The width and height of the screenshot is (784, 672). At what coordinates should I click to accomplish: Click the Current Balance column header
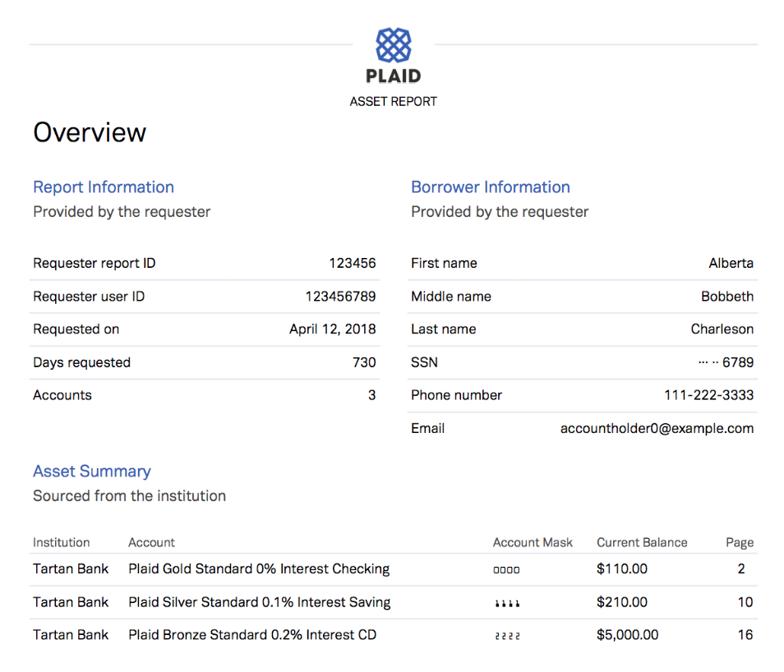pyautogui.click(x=642, y=542)
